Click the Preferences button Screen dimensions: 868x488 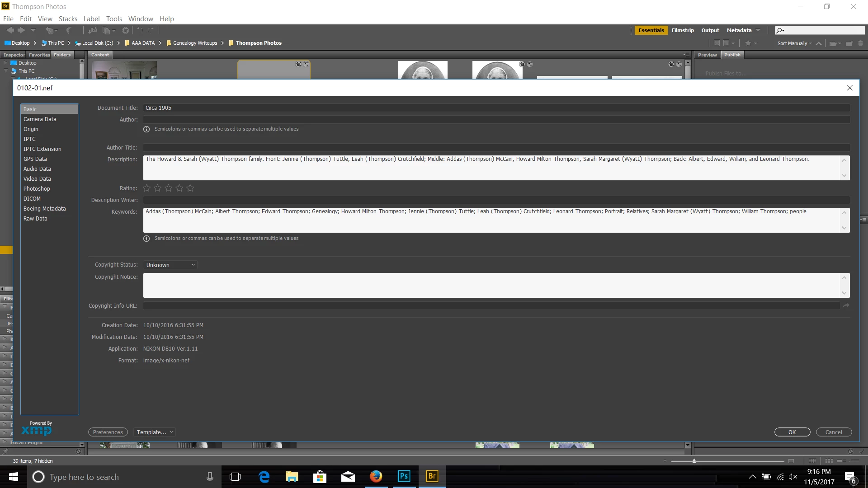coord(108,432)
